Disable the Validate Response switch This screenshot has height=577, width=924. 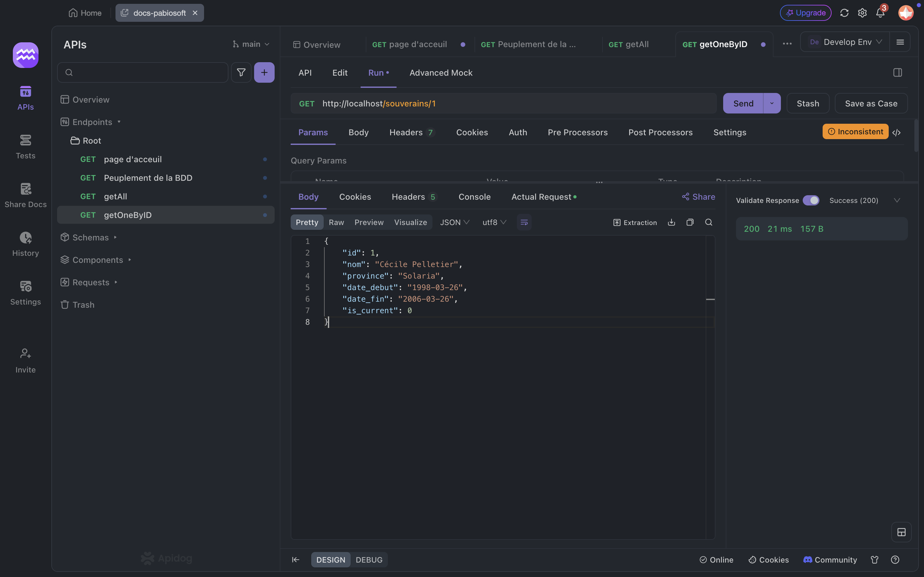coord(811,200)
